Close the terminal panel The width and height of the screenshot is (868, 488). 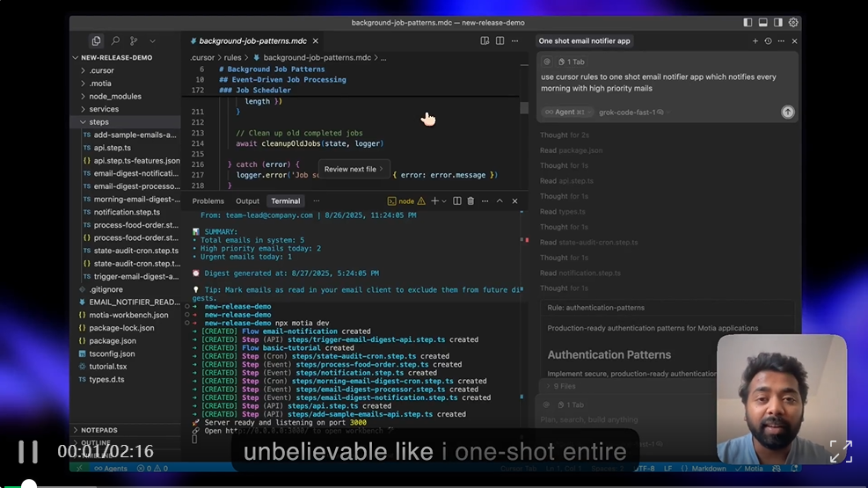[514, 200]
